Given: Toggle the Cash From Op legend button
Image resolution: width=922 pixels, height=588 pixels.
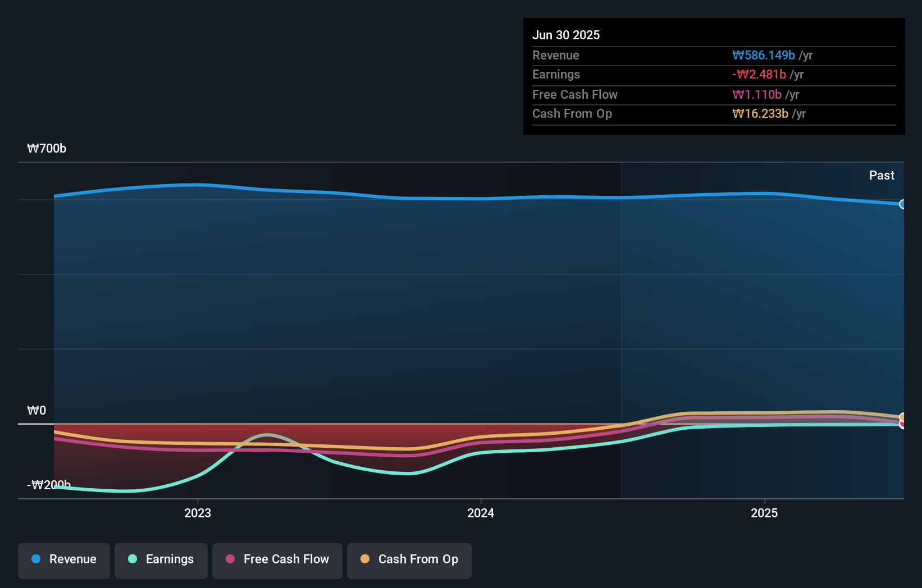Looking at the screenshot, I should 409,561.
